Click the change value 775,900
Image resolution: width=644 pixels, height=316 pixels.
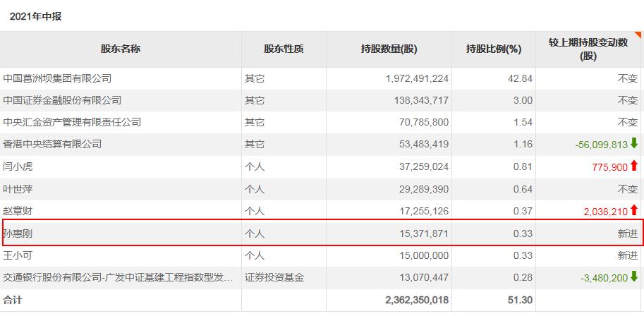[610, 167]
